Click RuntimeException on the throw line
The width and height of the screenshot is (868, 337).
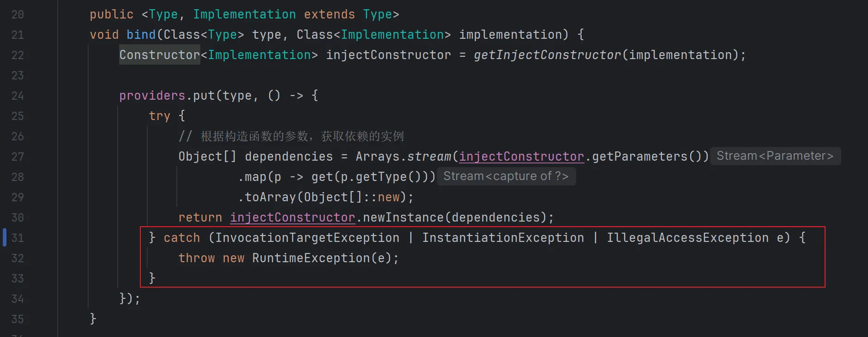pos(311,258)
